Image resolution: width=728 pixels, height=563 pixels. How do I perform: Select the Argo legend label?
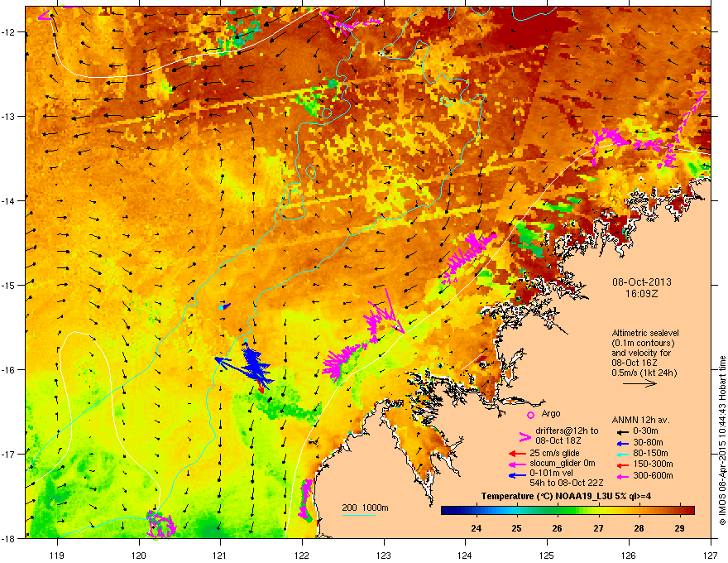551,413
